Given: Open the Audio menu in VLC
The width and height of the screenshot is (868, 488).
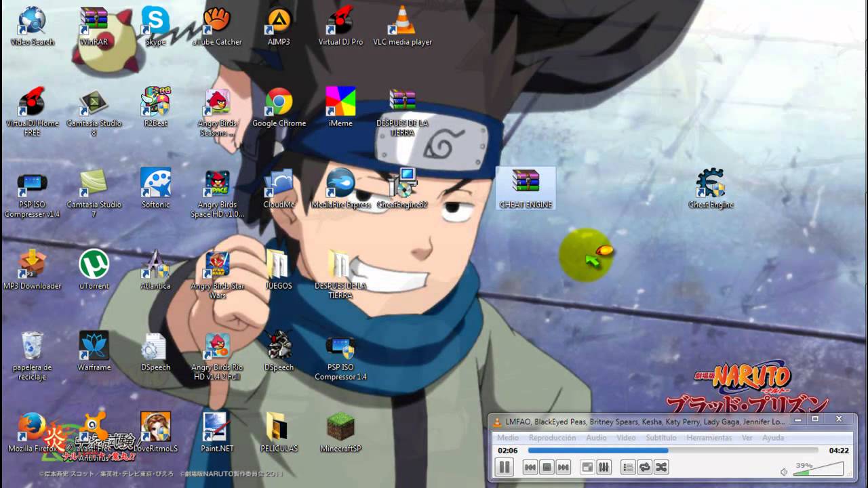Looking at the screenshot, I should (596, 438).
